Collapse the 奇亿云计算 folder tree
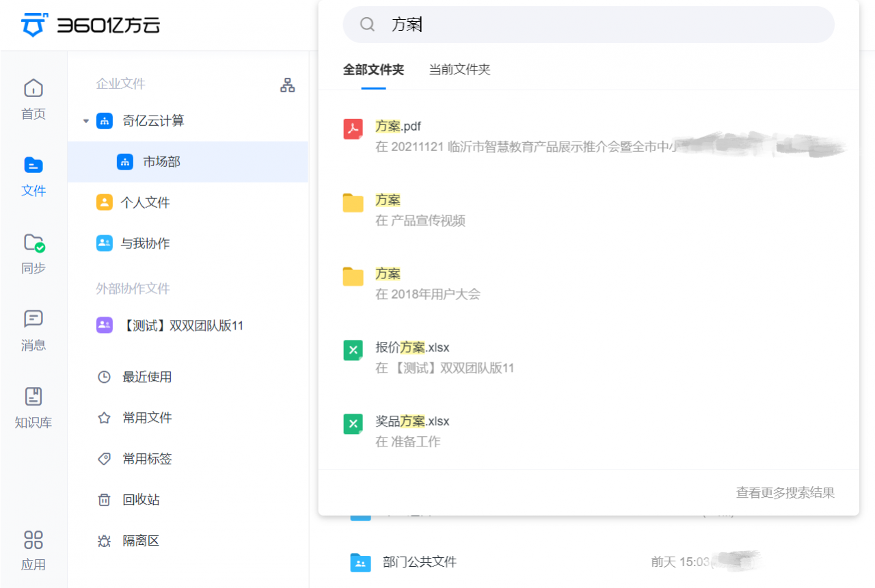This screenshot has height=588, width=875. point(85,120)
